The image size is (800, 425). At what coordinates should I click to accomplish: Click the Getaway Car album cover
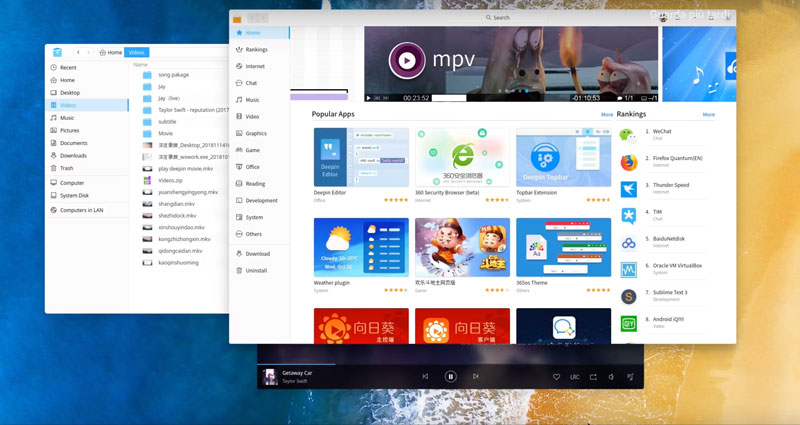point(270,377)
